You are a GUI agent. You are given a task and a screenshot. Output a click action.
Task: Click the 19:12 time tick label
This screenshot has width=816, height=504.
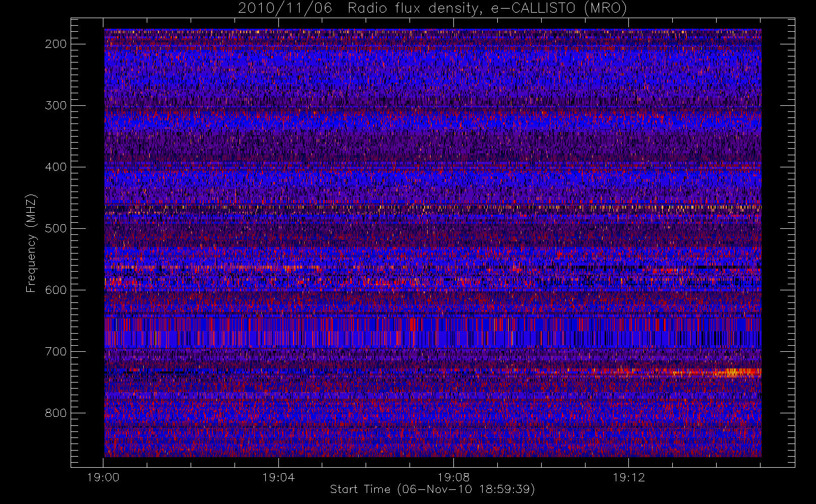(628, 477)
